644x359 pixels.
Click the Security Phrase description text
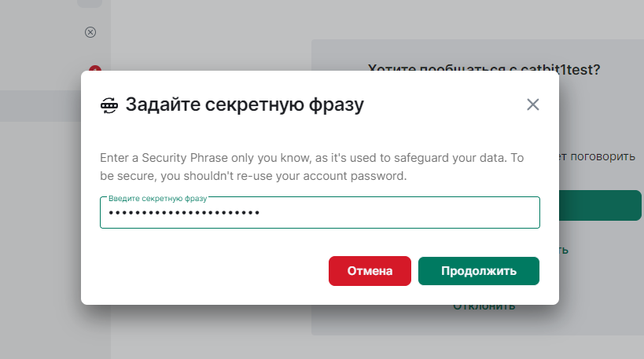tap(311, 167)
